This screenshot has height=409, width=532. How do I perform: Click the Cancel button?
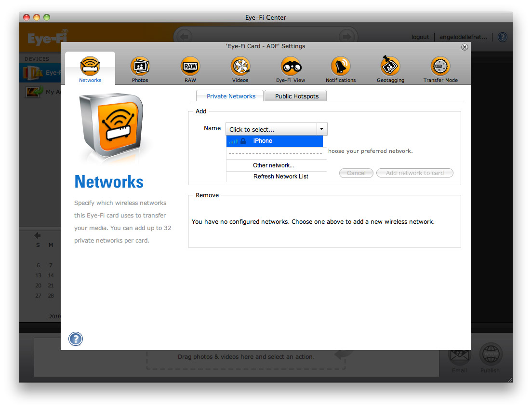[x=356, y=173]
